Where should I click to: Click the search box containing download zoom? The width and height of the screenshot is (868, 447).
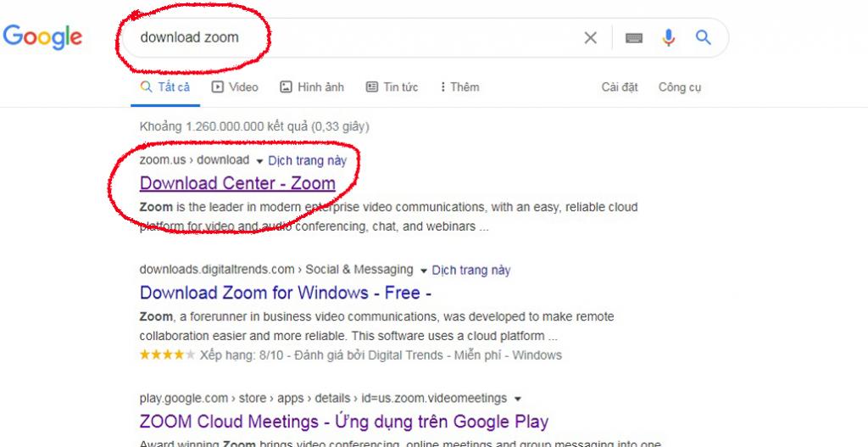[x=356, y=37]
